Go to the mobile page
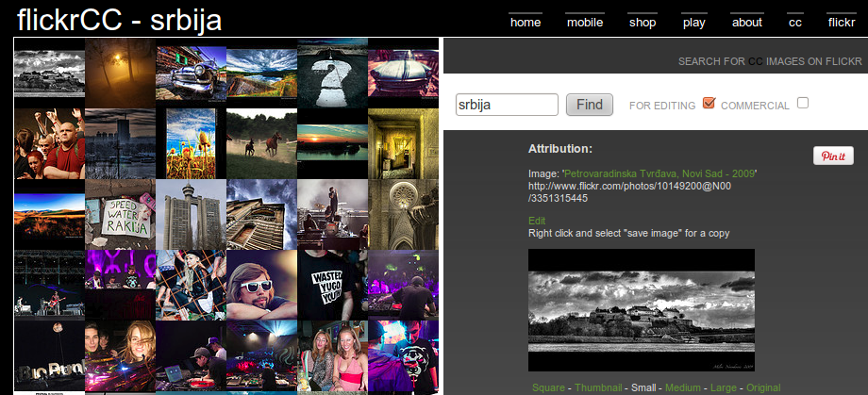 click(585, 22)
